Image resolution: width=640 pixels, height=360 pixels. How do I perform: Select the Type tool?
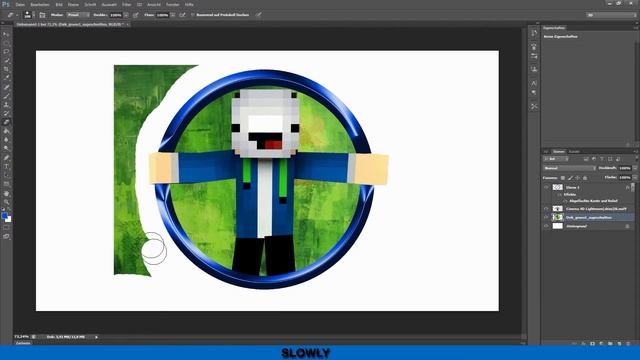click(x=6, y=167)
